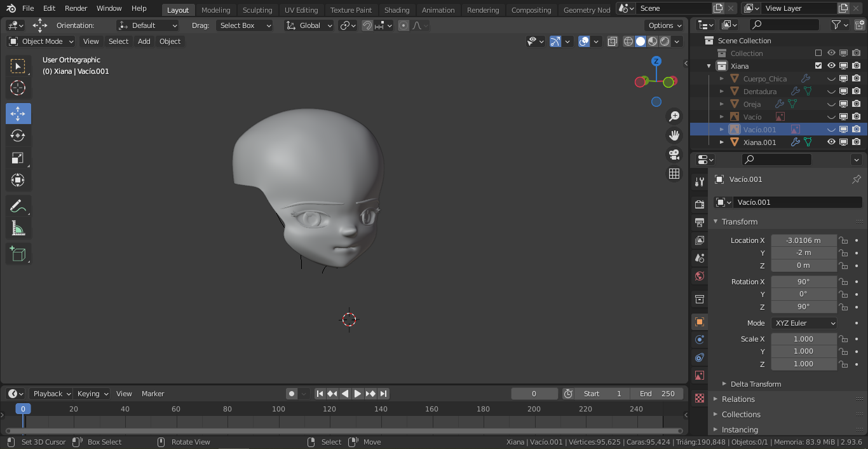This screenshot has width=868, height=449.
Task: Open the Render menu
Action: coord(76,8)
